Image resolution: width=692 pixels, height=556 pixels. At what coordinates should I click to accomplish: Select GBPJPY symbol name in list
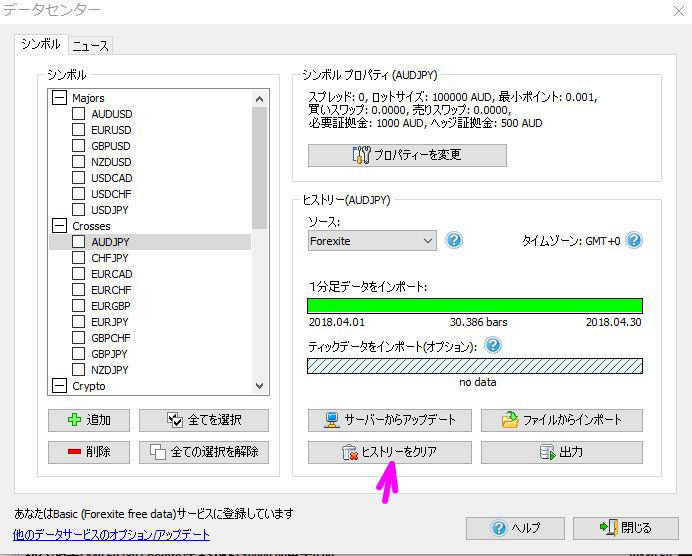pos(109,354)
